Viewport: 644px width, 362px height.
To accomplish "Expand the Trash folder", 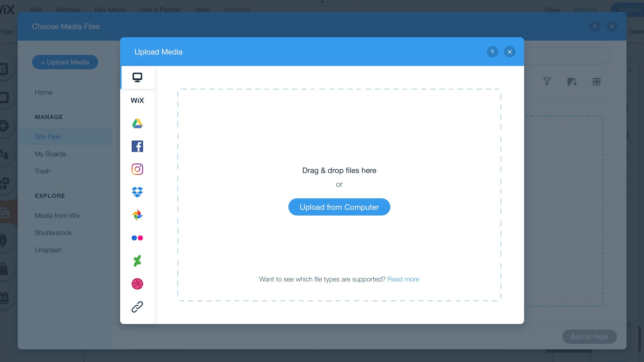I will pyautogui.click(x=42, y=171).
